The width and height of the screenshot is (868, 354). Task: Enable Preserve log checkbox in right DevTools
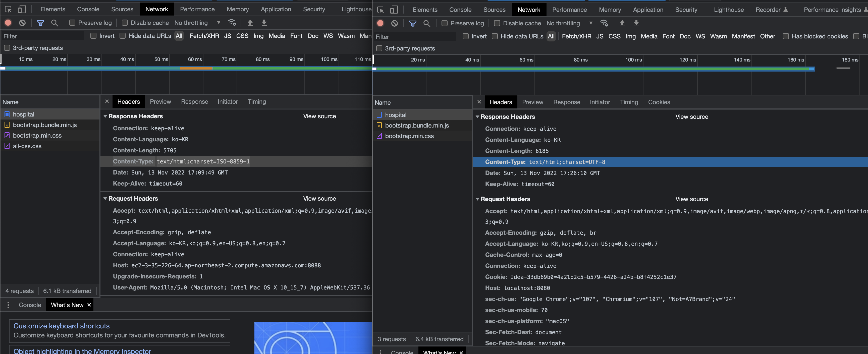tap(445, 23)
